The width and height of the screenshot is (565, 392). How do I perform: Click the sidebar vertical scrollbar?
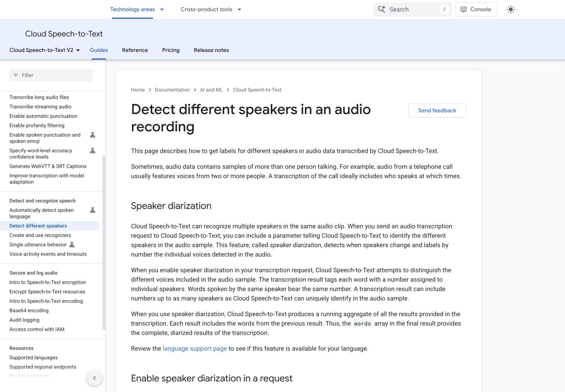(104, 242)
